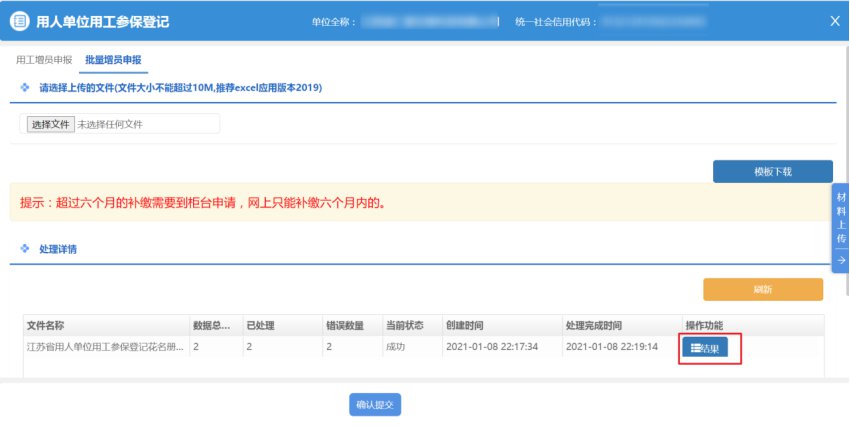Select the 江苏省用人单位用工参保登记花名册 file row
850x426 pixels.
[x=105, y=346]
